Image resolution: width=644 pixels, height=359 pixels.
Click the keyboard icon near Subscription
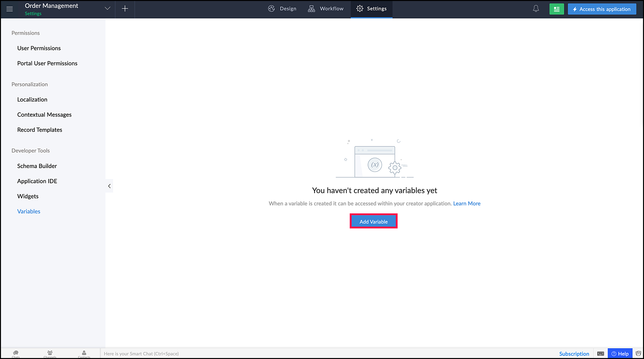coord(601,354)
